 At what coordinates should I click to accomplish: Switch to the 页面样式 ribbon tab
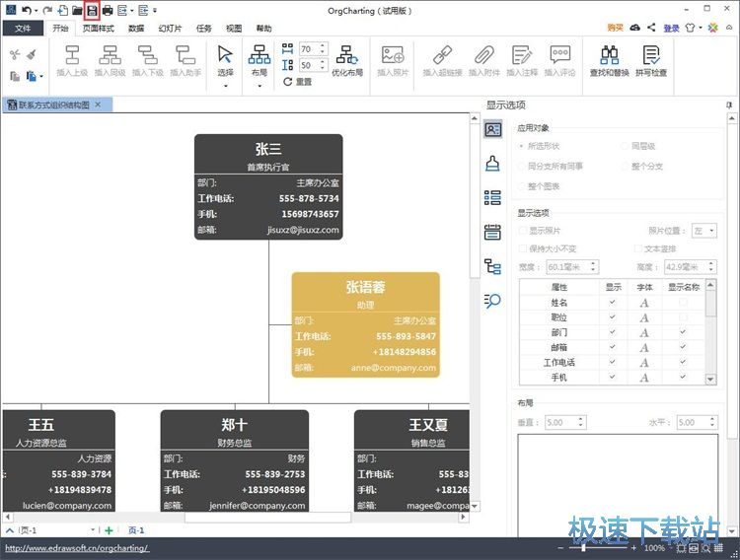click(x=98, y=29)
